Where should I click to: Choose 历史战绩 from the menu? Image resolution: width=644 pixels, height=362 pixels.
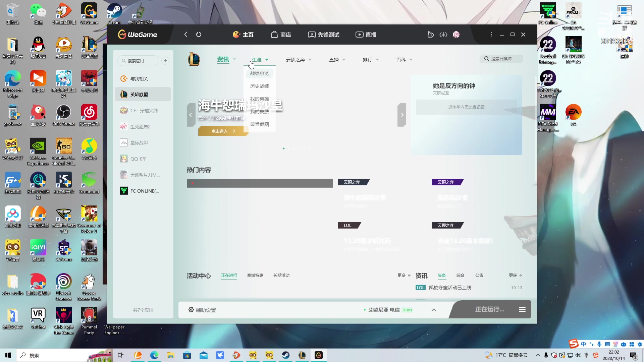[260, 86]
